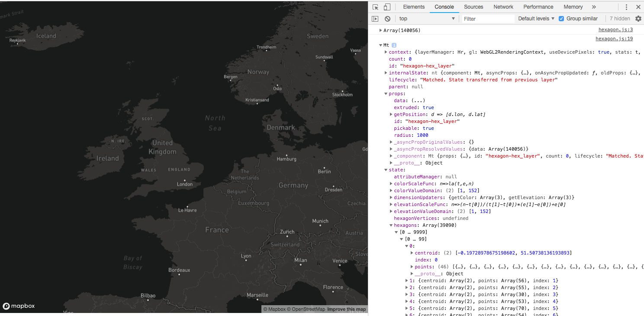Expand elevationScaleFunc property

pos(391,204)
